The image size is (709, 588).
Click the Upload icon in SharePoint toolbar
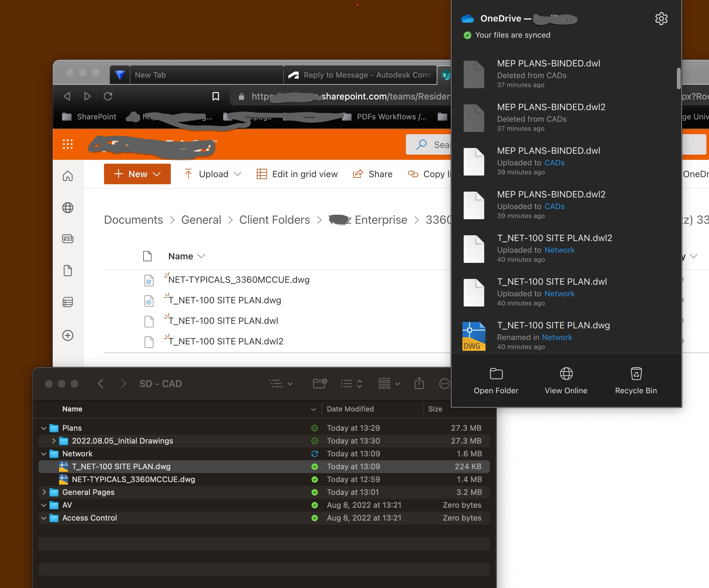coord(188,174)
